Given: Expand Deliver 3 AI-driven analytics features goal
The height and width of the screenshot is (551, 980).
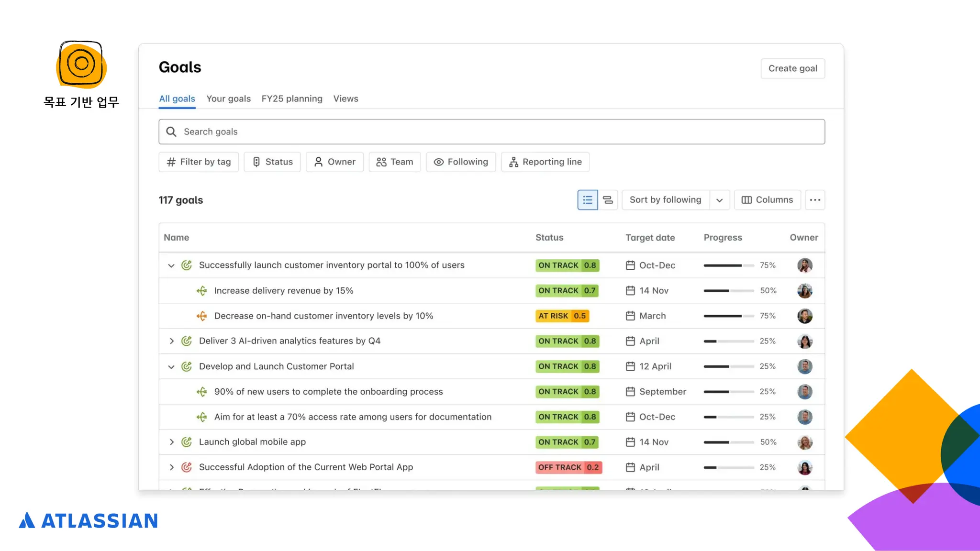Looking at the screenshot, I should click(x=171, y=341).
